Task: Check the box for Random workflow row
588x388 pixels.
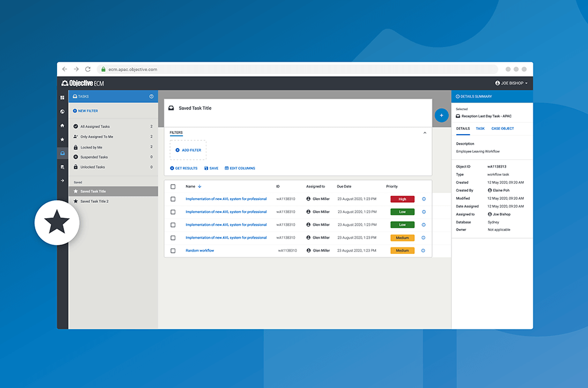Action: (x=173, y=250)
